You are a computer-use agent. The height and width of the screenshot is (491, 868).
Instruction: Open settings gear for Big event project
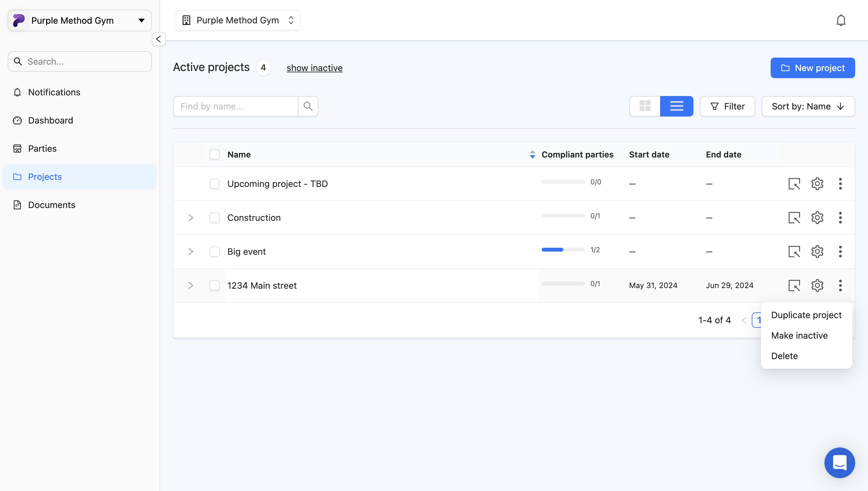pyautogui.click(x=817, y=252)
